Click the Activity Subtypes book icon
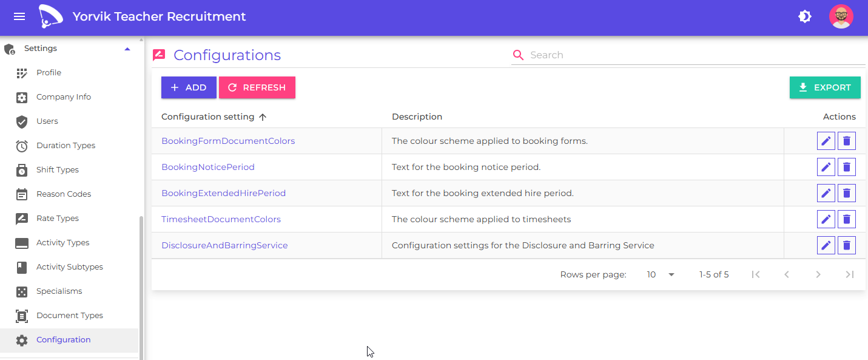 click(22, 267)
